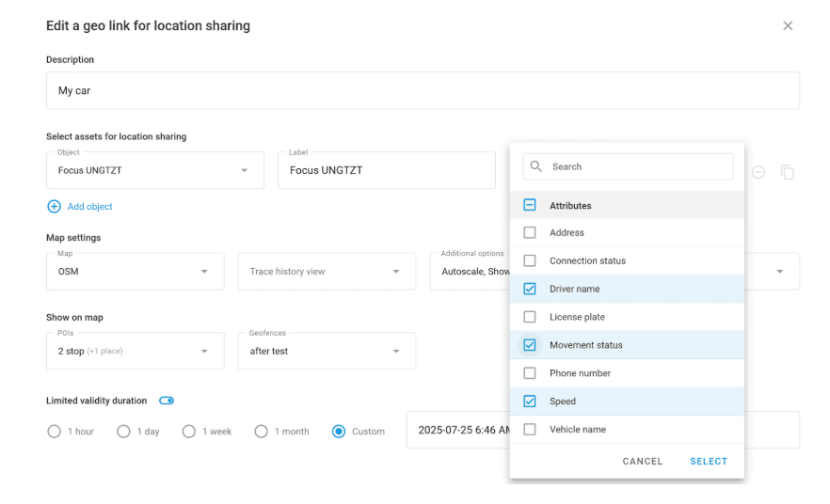Click the remove object minus icon
Image resolution: width=830 pixels, height=504 pixels.
(758, 172)
